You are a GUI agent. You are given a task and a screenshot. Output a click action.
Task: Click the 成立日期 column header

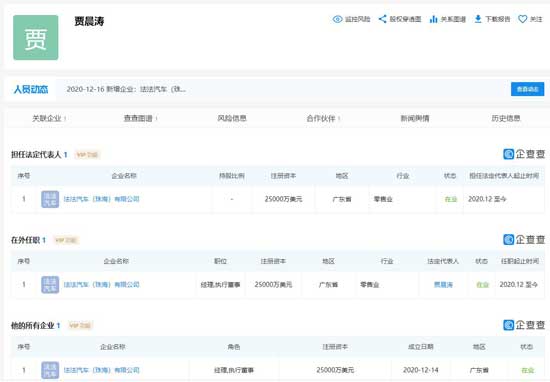pyautogui.click(x=421, y=347)
